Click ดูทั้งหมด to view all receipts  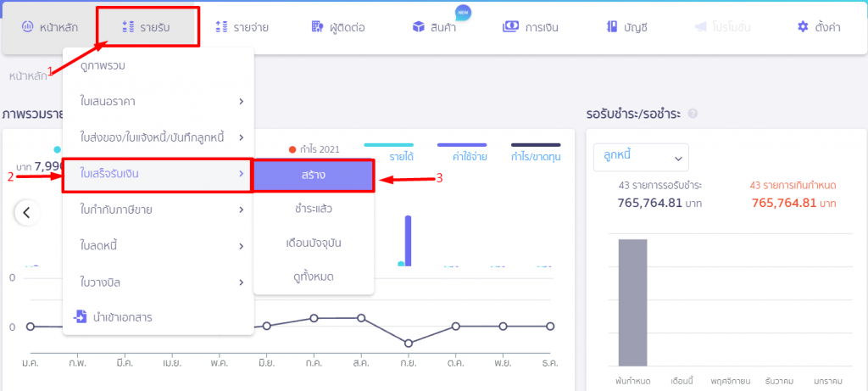point(313,276)
